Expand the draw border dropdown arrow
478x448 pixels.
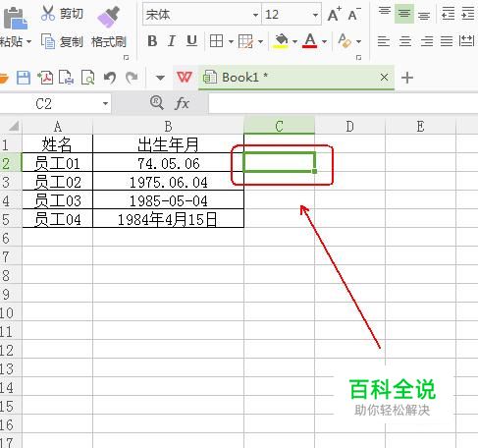click(x=260, y=41)
